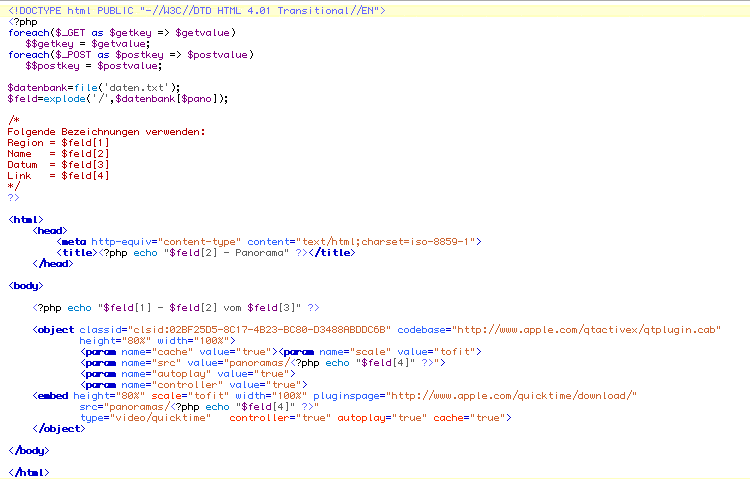Place cursor on '$$postkey = $postvalue;' line

click(94, 66)
